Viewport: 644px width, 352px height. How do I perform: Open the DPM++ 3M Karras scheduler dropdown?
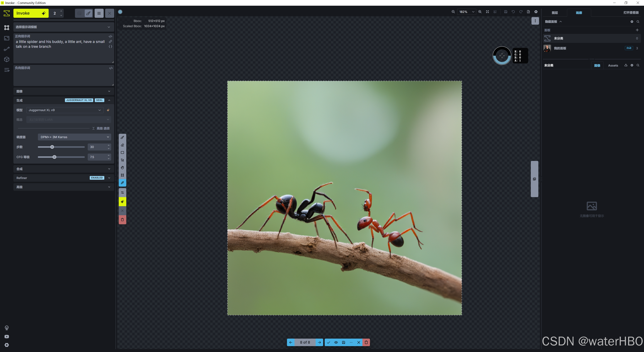[74, 137]
